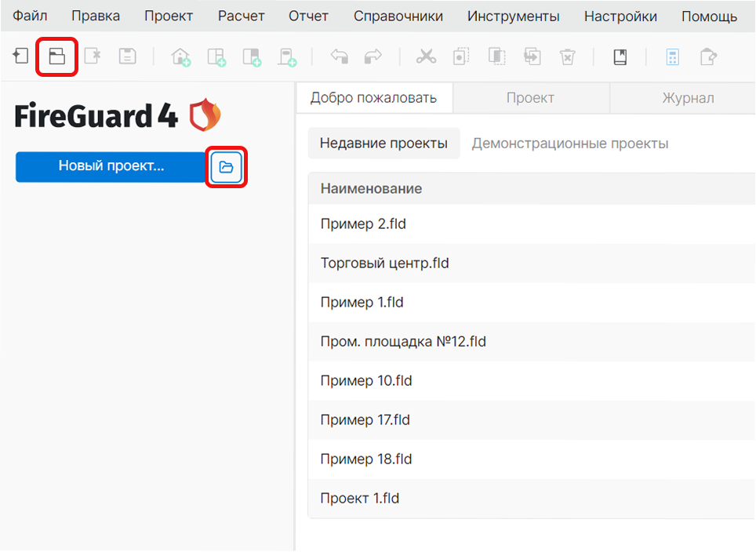Open the Отчет menu
Image resolution: width=756 pixels, height=552 pixels.
point(308,16)
